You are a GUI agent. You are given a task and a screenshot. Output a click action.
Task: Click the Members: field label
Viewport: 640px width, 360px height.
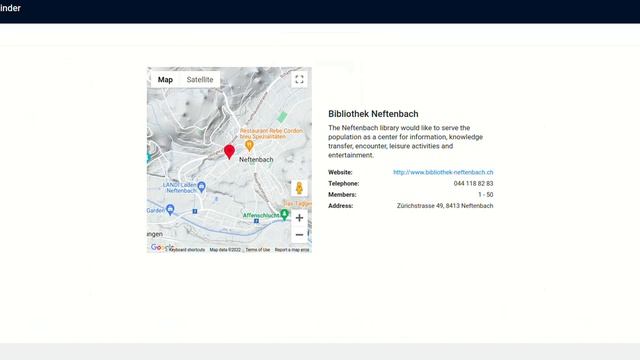342,195
